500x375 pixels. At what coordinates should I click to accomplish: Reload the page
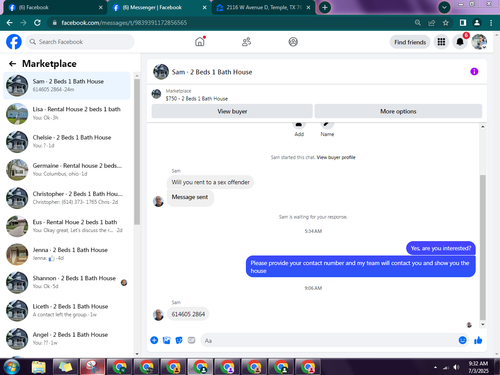[37, 23]
